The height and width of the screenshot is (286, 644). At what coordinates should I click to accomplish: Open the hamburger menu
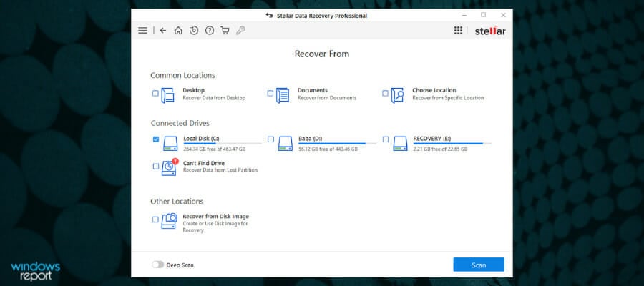coord(142,31)
